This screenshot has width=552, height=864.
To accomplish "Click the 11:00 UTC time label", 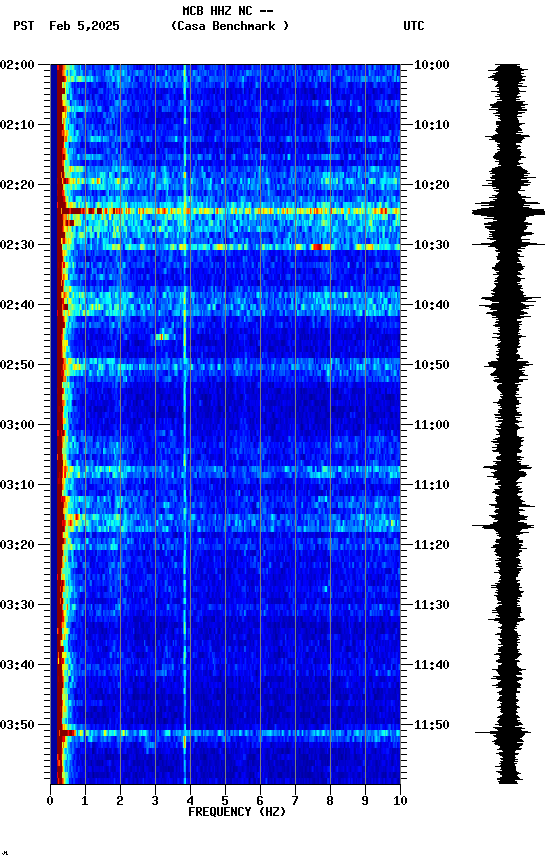I will pyautogui.click(x=432, y=425).
